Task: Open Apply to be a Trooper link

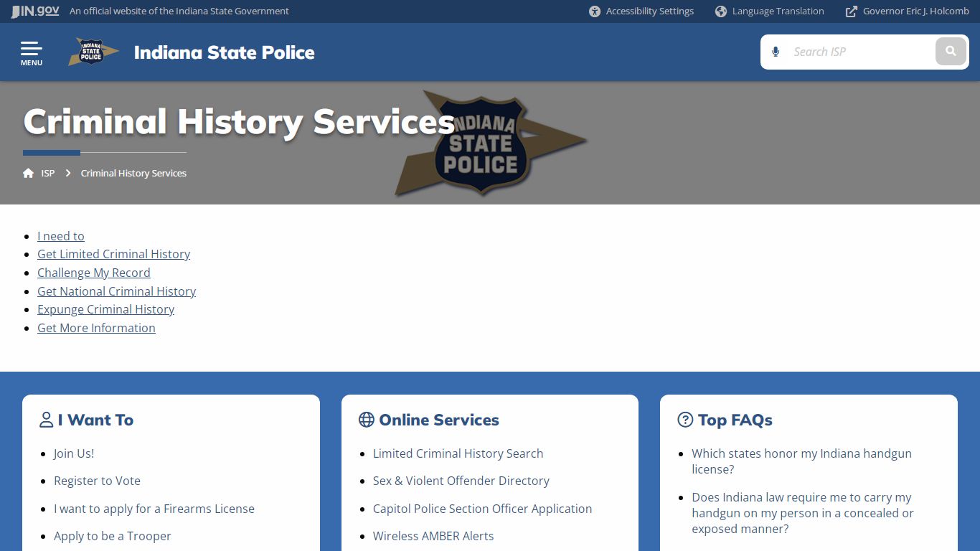Action: click(113, 536)
